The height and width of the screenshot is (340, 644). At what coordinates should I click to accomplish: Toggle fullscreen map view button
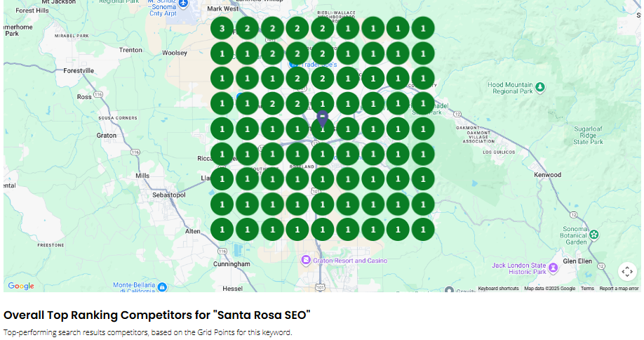(627, 272)
